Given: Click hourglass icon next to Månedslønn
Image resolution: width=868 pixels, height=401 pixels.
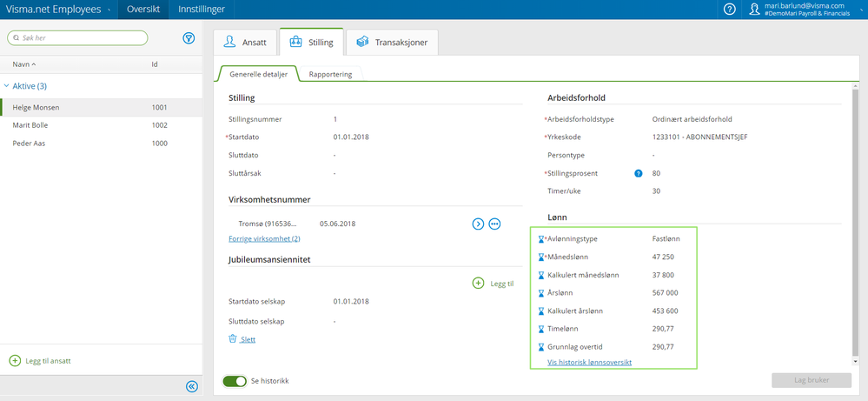Looking at the screenshot, I should click(x=541, y=257).
